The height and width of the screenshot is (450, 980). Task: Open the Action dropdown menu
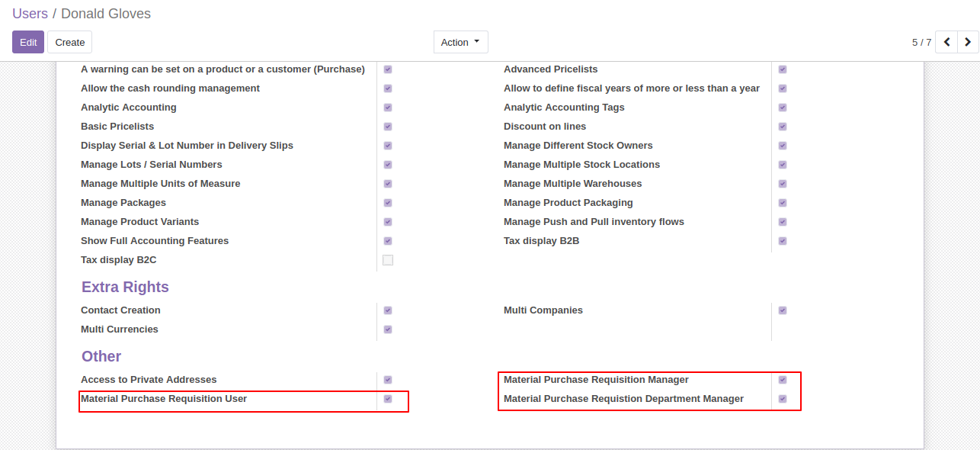click(460, 42)
